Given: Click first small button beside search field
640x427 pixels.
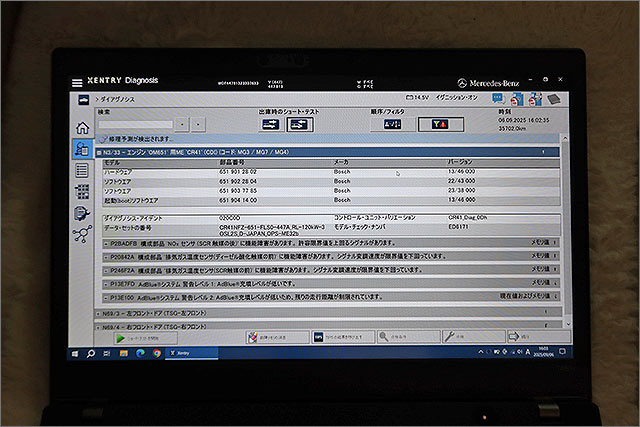Looking at the screenshot, I should (182, 125).
